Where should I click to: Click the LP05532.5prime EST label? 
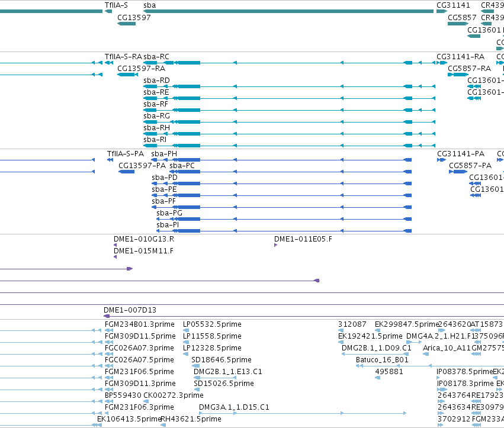point(212,324)
